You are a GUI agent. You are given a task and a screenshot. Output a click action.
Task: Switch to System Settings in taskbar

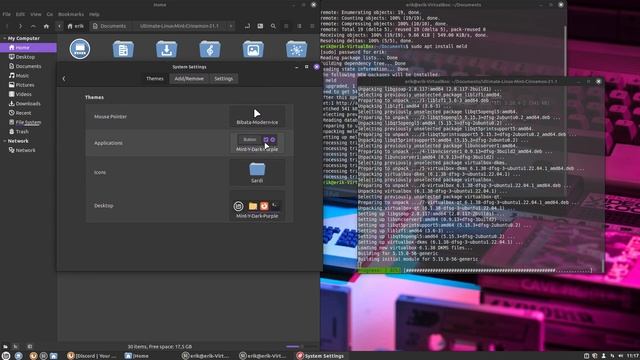(x=321, y=356)
